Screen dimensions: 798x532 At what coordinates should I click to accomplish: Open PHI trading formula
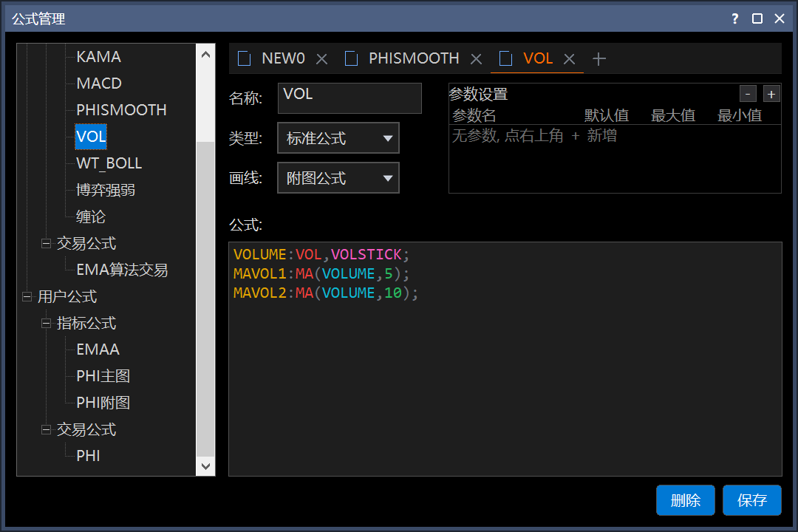click(x=88, y=456)
